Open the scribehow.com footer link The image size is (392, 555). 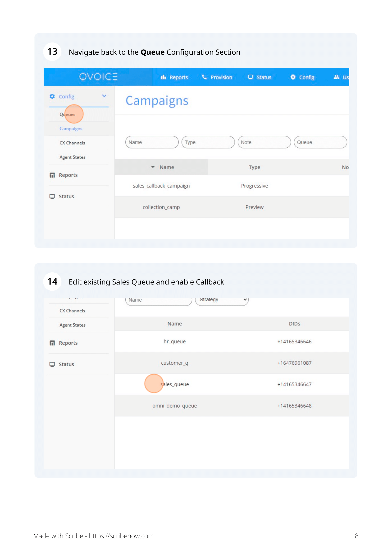tap(121, 536)
